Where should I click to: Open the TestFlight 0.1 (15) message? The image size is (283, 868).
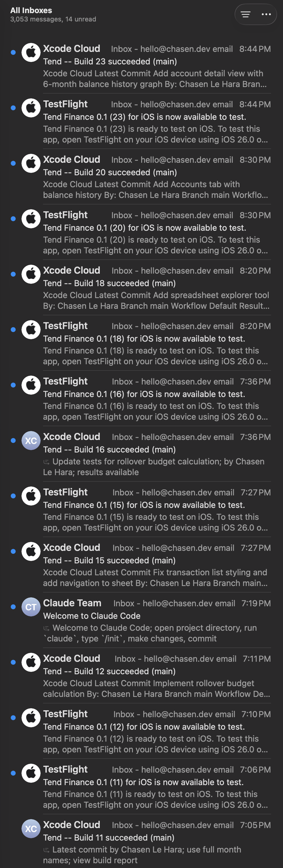point(135,509)
